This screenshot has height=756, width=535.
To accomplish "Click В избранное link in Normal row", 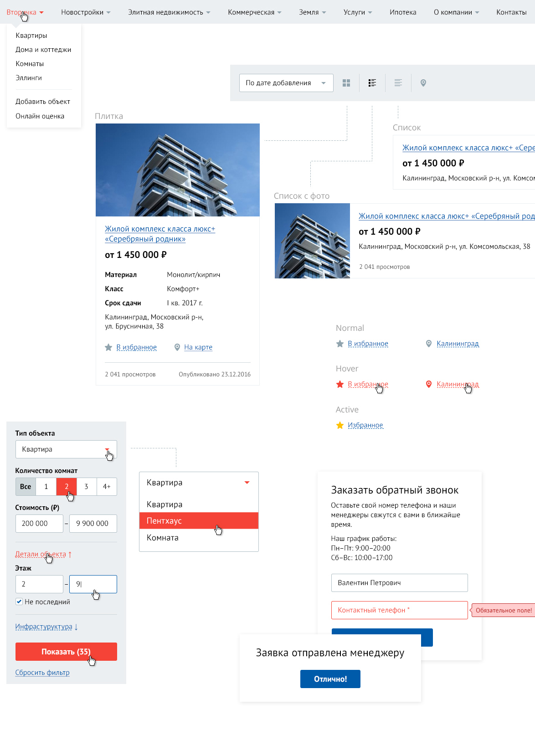I will click(368, 344).
